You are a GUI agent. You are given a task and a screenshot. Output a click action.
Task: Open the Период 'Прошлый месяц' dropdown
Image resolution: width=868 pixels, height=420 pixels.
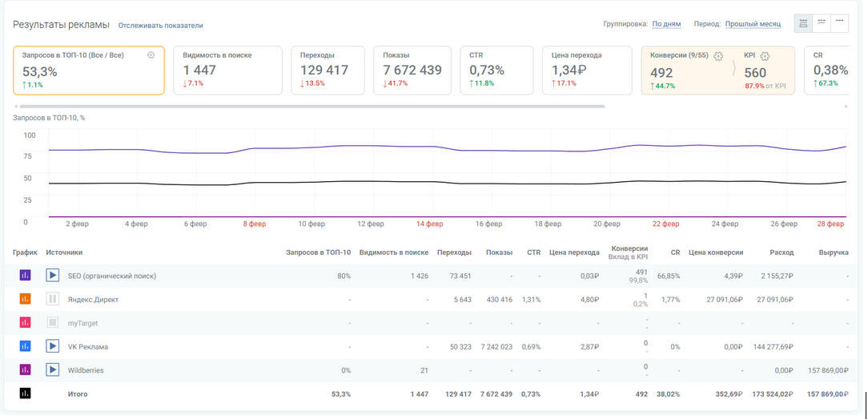[x=753, y=24]
